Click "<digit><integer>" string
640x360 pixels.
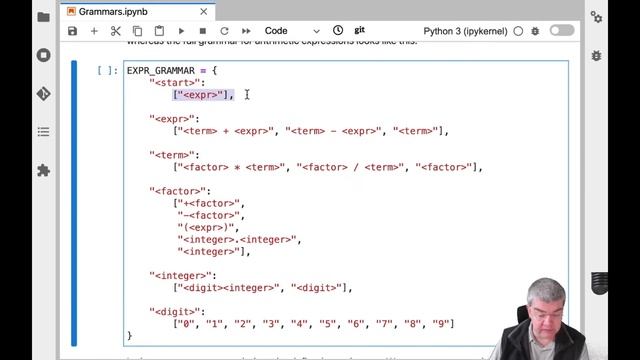[228, 288]
